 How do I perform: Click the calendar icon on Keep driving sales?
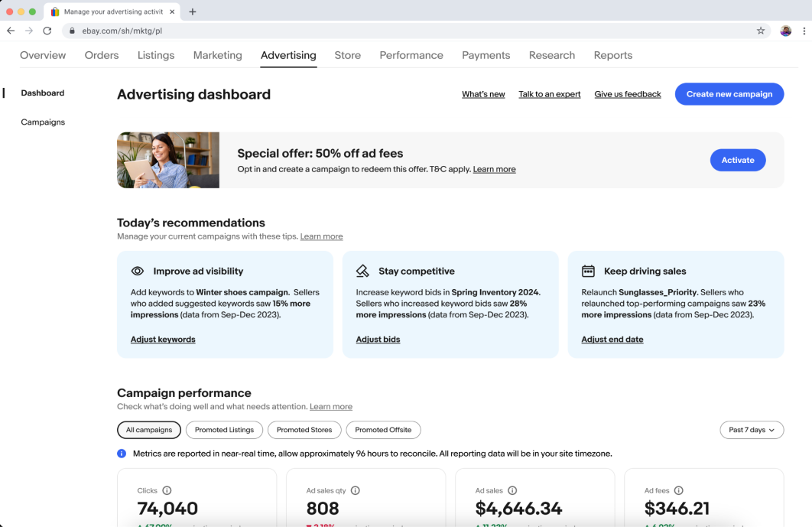coord(588,271)
